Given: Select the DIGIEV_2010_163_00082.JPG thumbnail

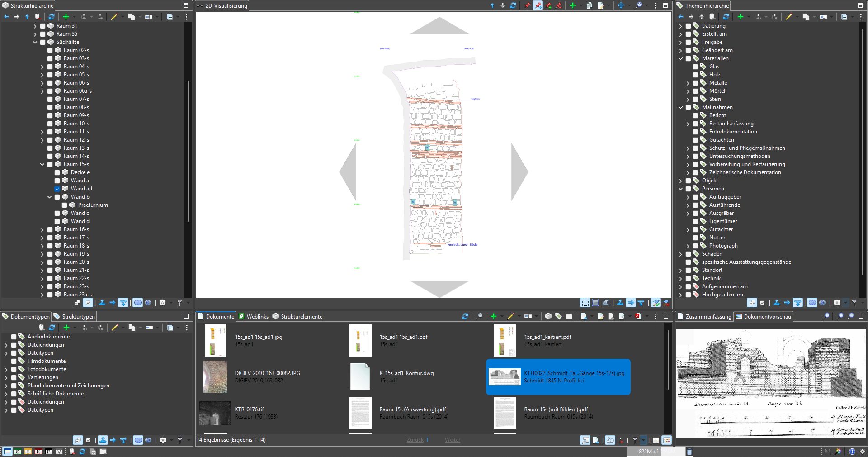Looking at the screenshot, I should (215, 376).
